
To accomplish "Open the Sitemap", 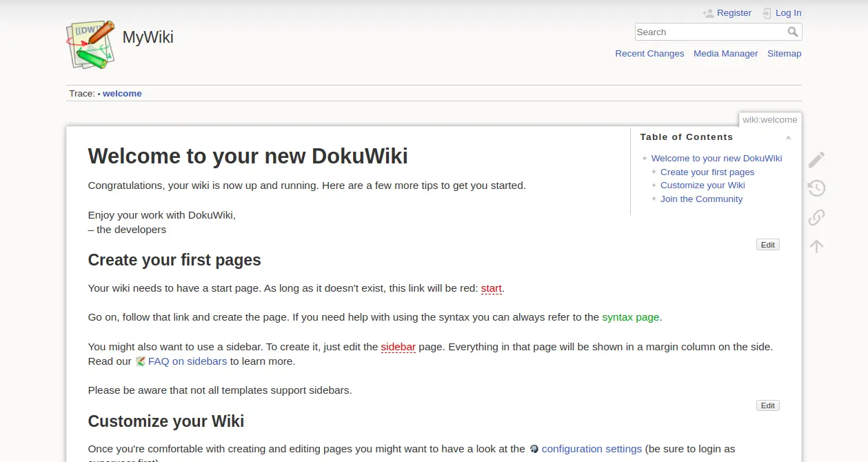I will click(785, 54).
